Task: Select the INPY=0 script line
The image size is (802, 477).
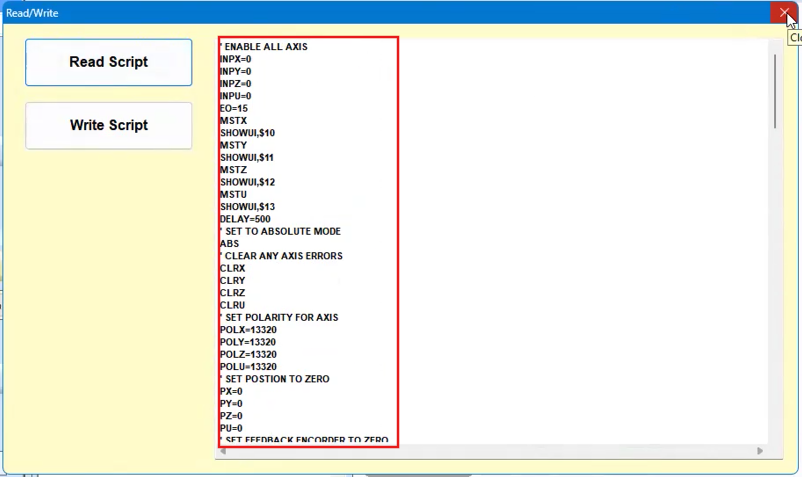Action: (235, 72)
